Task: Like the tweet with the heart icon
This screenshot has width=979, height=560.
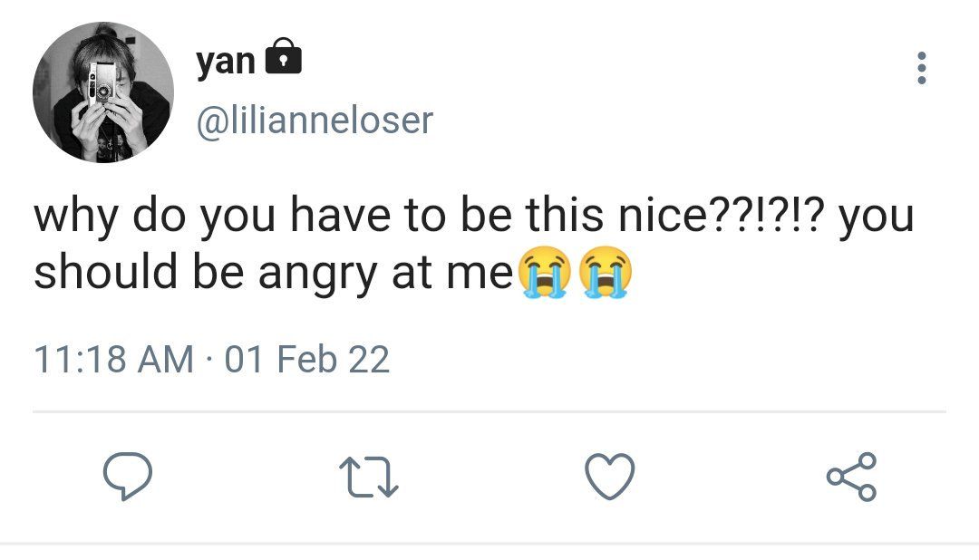Action: tap(610, 477)
